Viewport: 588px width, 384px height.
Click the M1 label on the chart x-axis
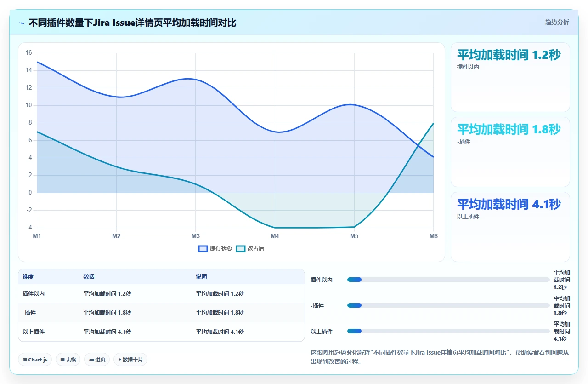pos(37,236)
